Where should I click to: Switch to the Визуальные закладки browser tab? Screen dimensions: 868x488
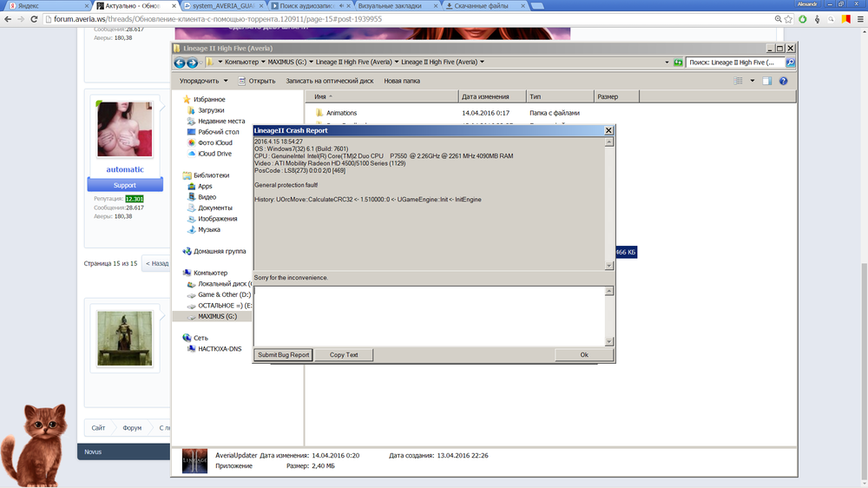398,5
